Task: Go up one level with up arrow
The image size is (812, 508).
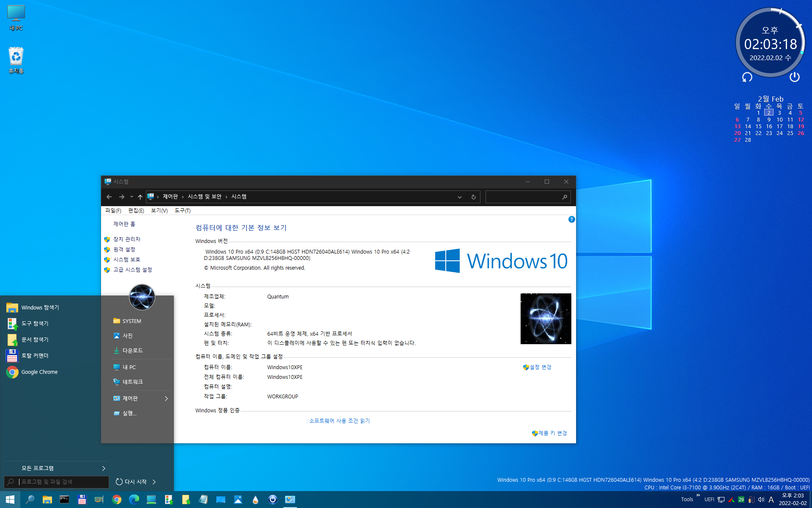Action: click(x=140, y=197)
